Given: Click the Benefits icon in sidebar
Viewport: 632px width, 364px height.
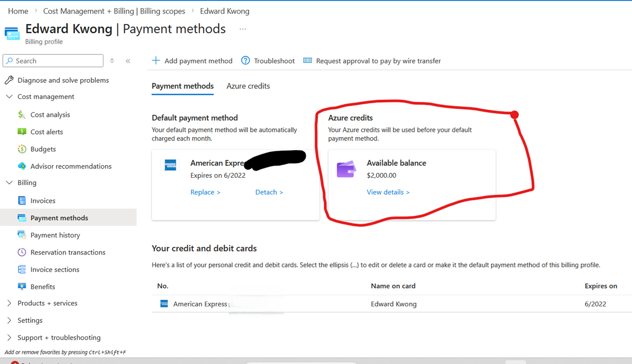Looking at the screenshot, I should pyautogui.click(x=22, y=286).
